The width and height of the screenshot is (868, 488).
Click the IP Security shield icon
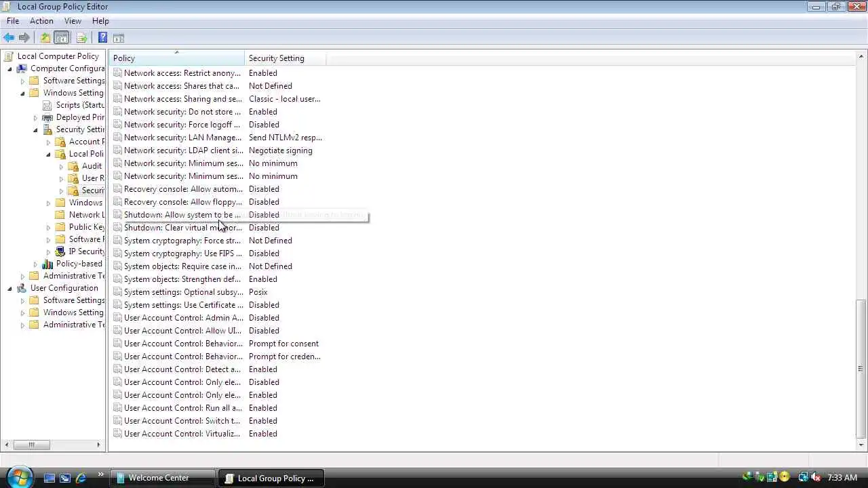[x=60, y=251]
